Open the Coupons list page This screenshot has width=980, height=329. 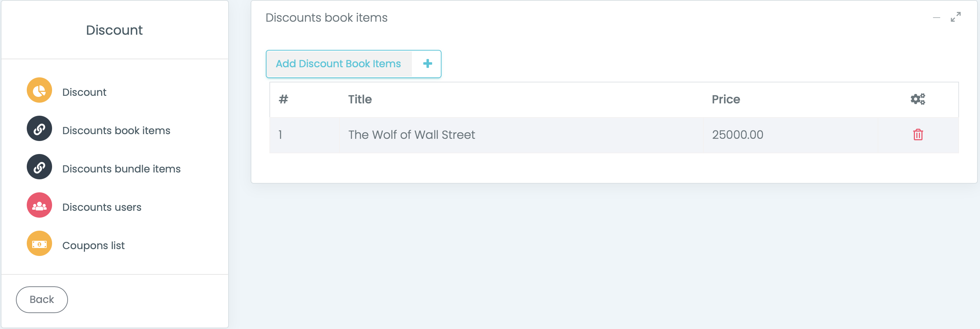(x=93, y=246)
